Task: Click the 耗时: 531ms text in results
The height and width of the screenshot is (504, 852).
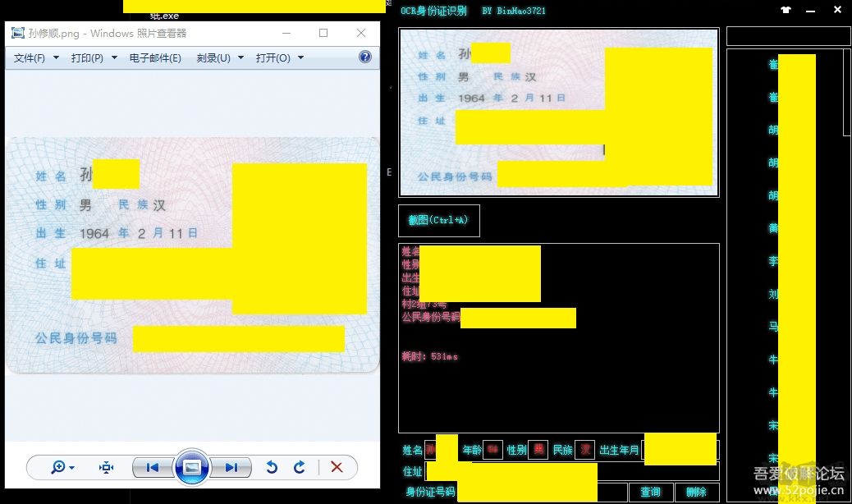Action: point(430,357)
